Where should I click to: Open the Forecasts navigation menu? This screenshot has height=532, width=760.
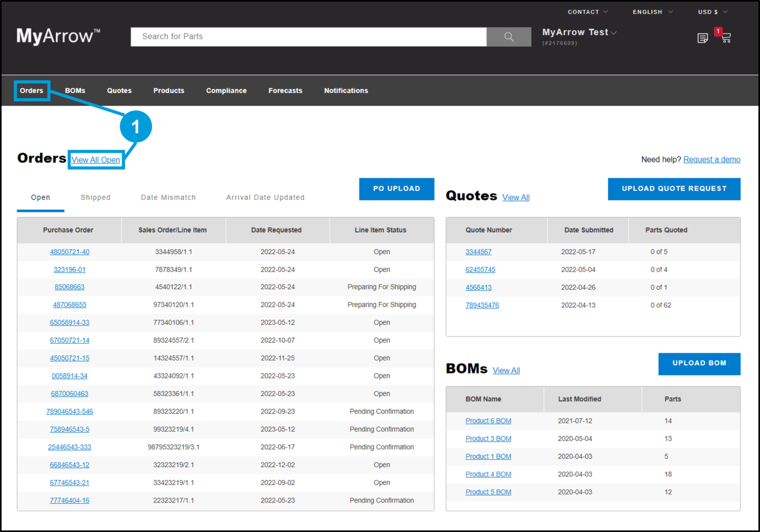285,90
